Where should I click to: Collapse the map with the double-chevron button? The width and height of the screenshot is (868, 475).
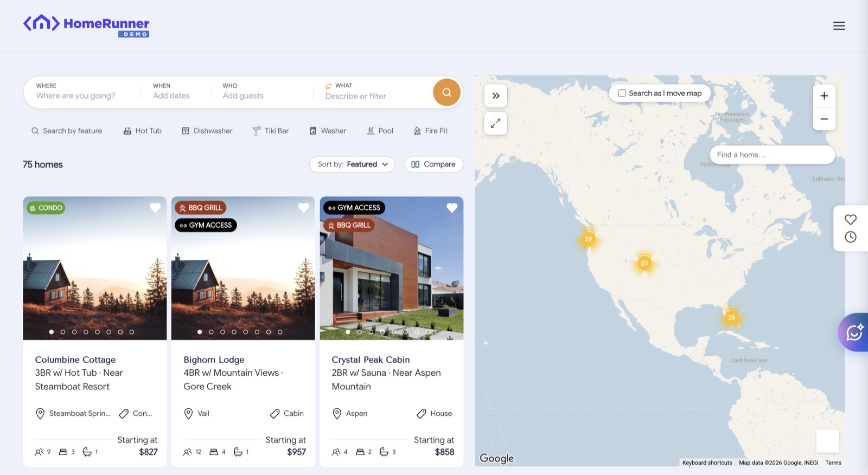(x=495, y=96)
